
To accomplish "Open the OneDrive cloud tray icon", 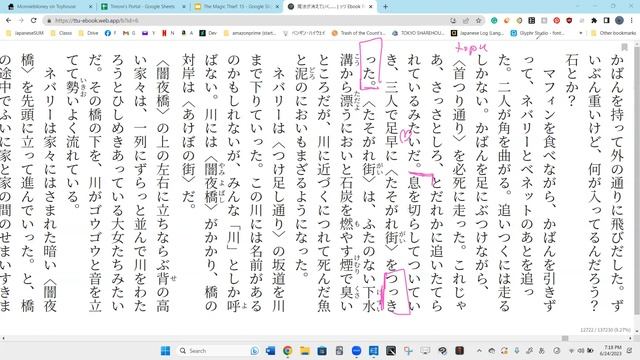I will 492,351.
